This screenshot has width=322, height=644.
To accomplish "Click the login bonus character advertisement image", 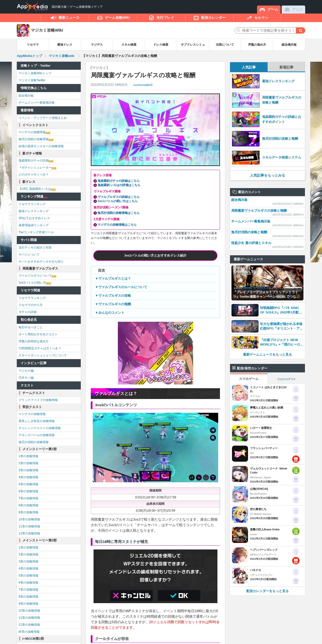I will [x=155, y=353].
